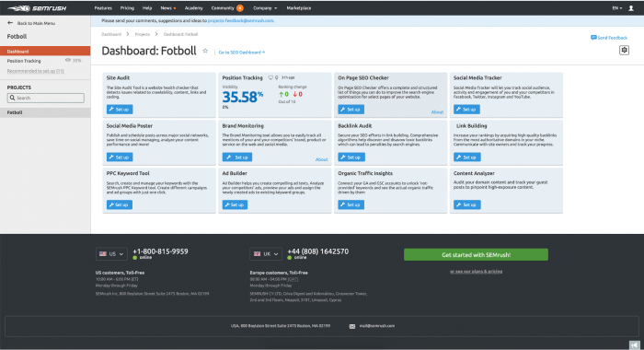Select the Fotboll project in list
The image size is (644, 350).
pyautogui.click(x=45, y=112)
